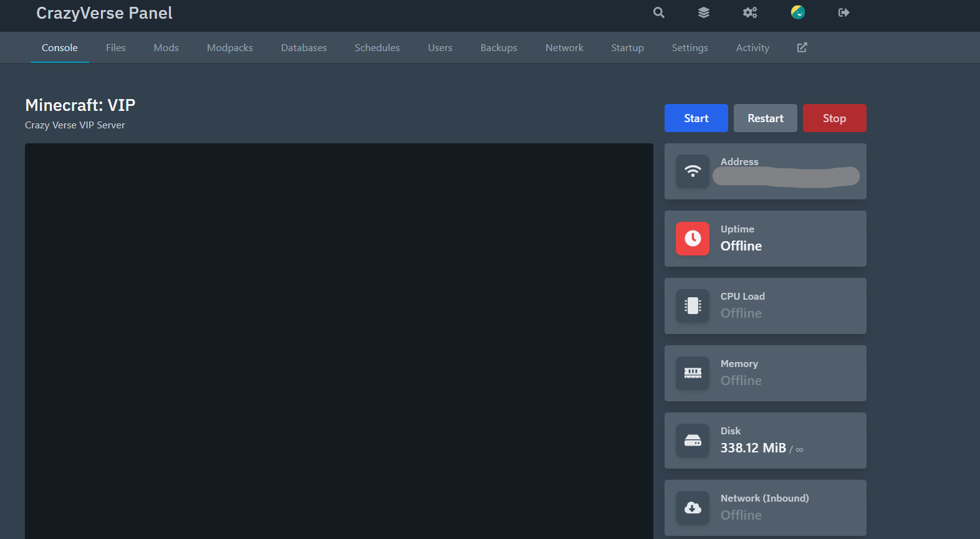View the Activity tab
Viewport: 980px width, 539px height.
[x=752, y=48]
